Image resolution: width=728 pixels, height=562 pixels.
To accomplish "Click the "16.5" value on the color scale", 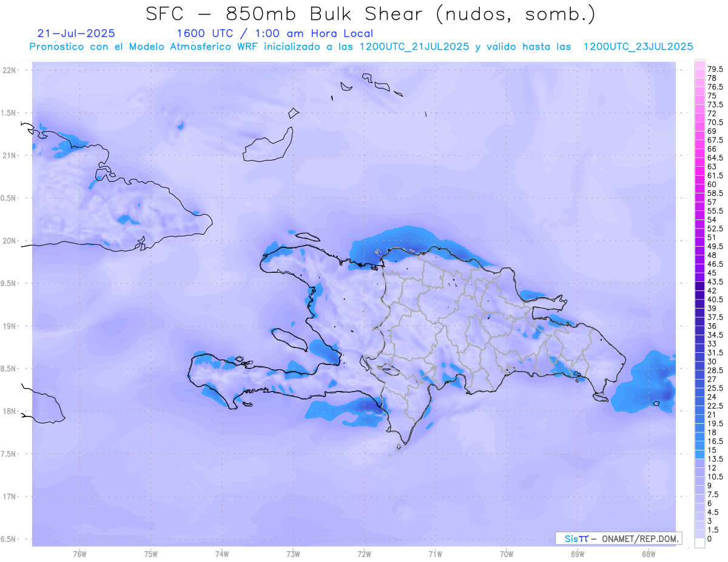I will 715,441.
